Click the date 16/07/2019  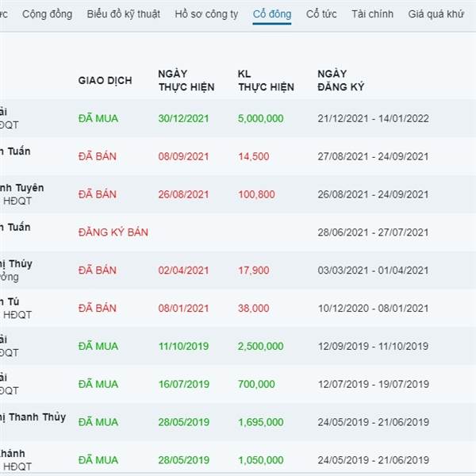184,384
